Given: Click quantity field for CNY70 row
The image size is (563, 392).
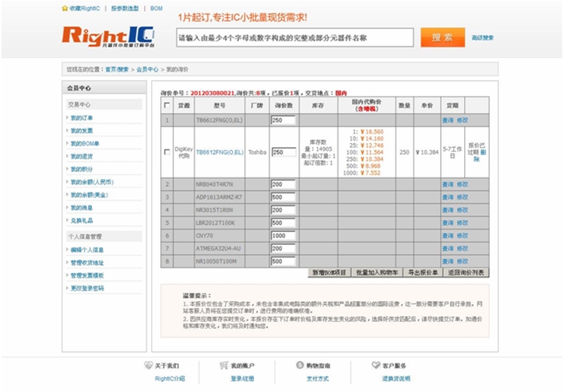Looking at the screenshot, I should coord(283,235).
